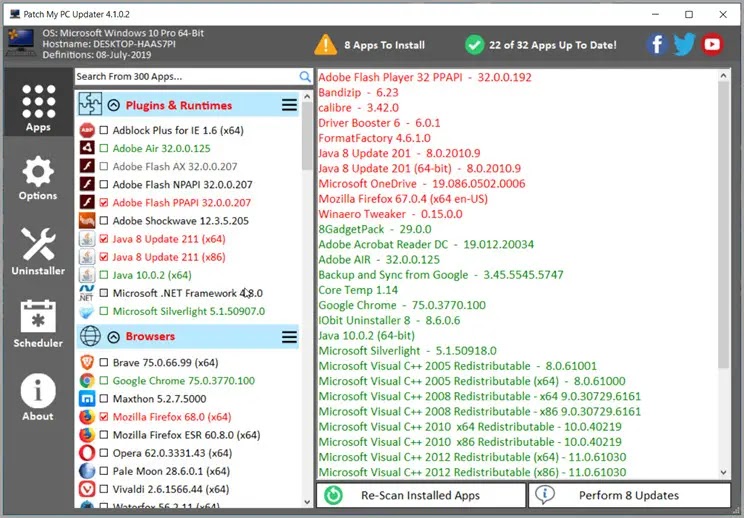Open Plugins & Runtimes hamburger menu
Screen dimensions: 744x518
pos(289,105)
